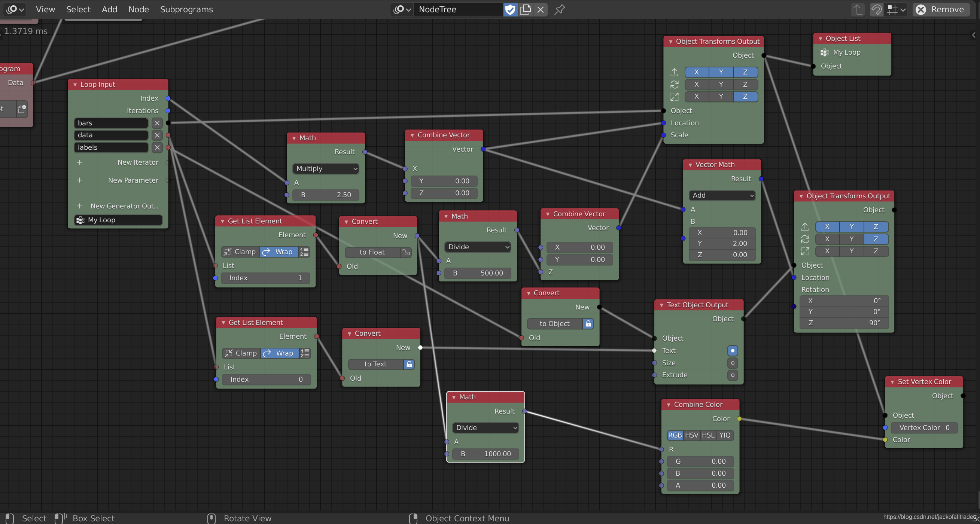
Task: Click lock icon on to Text convert
Action: click(x=409, y=364)
